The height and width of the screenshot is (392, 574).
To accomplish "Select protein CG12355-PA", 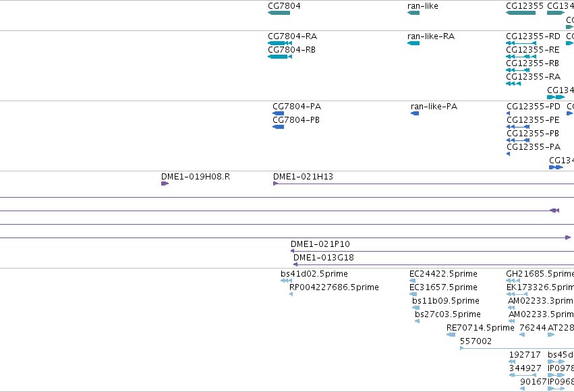I will pyautogui.click(x=508, y=154).
